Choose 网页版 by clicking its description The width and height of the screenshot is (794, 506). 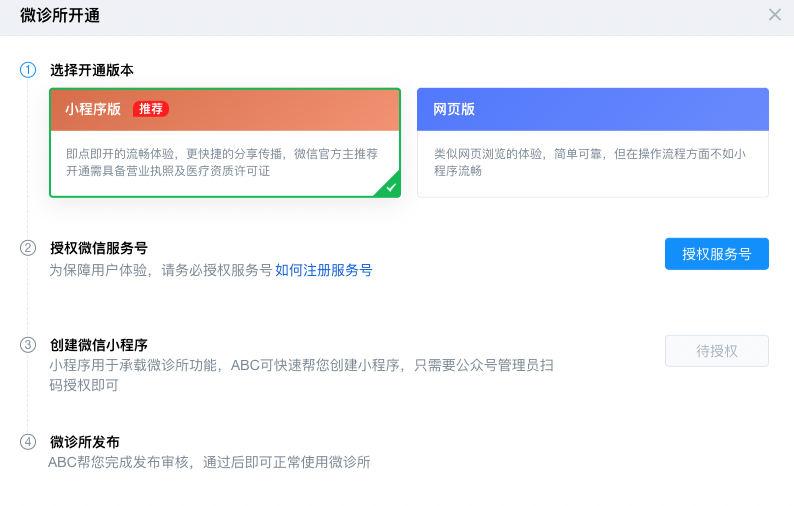[589, 162]
